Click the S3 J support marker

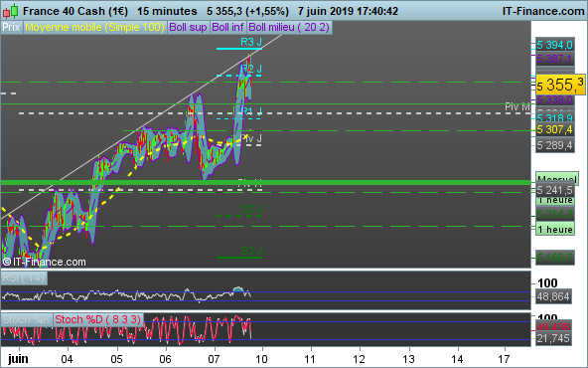(251, 251)
